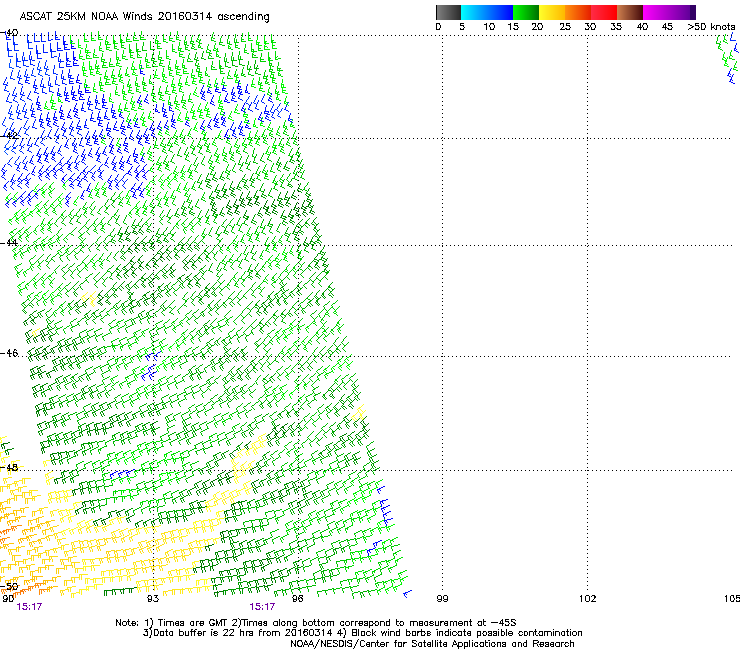Click the '-42' latitude label

pyautogui.click(x=10, y=135)
